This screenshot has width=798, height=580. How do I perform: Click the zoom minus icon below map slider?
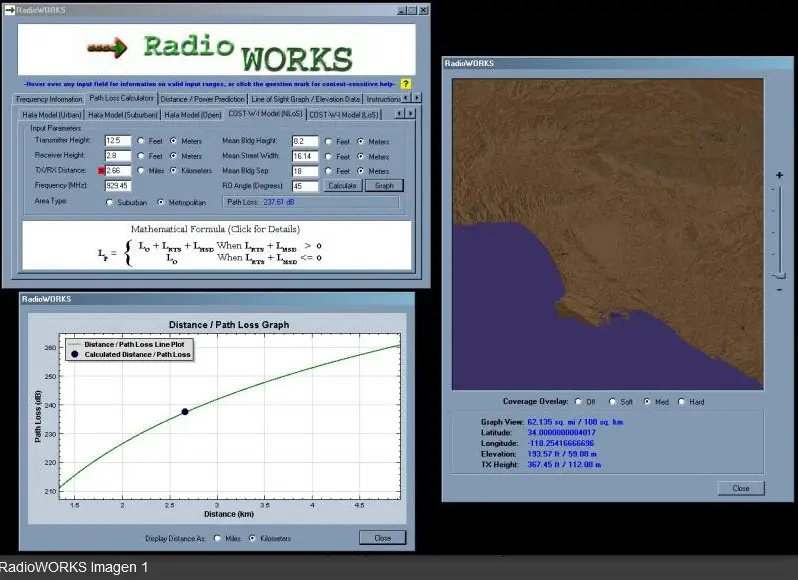tap(779, 290)
